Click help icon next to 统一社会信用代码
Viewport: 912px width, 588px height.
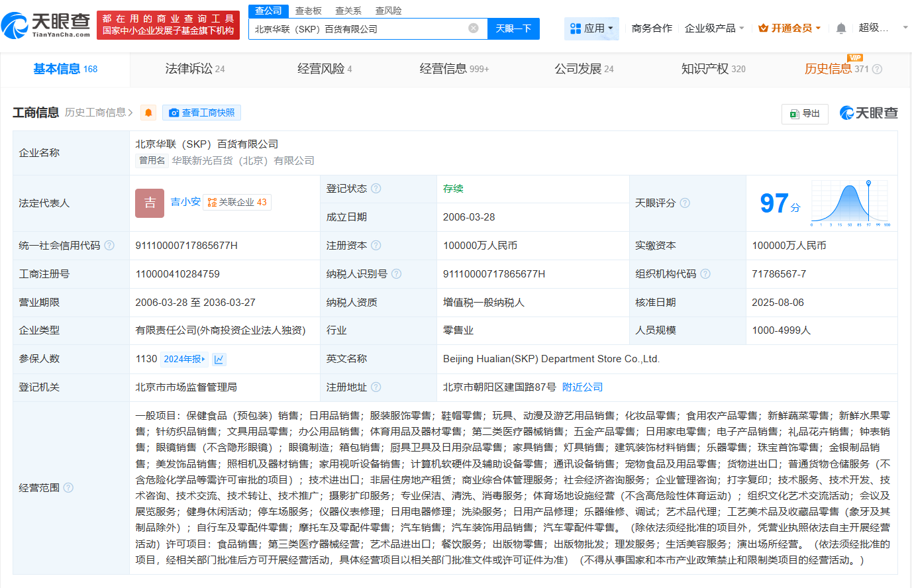109,246
